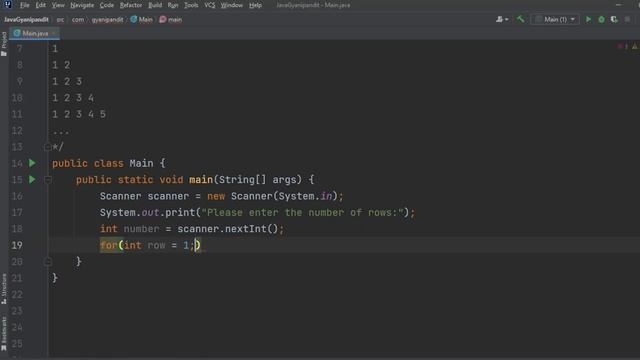Image resolution: width=640 pixels, height=360 pixels.
Task: Click the 'row' variable on line 19
Action: 156,245
